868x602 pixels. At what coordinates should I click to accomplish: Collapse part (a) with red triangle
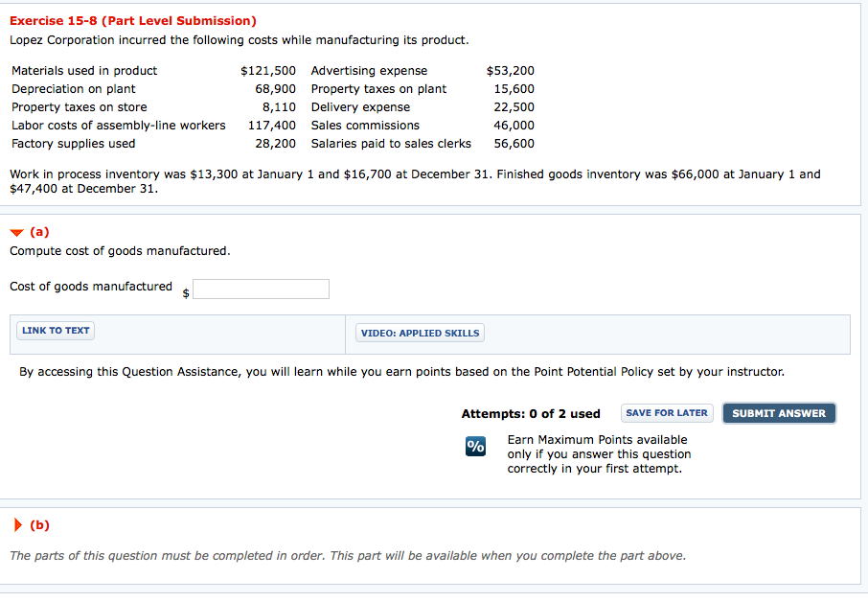click(16, 232)
